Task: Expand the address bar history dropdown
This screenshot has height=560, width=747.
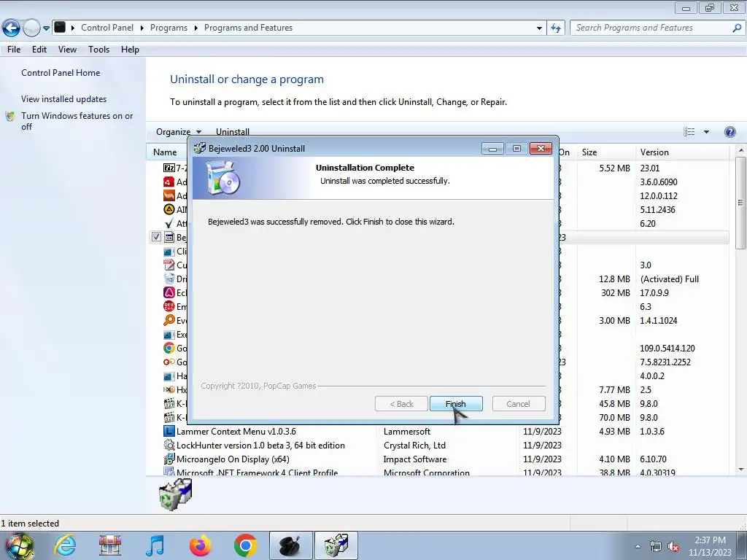Action: coord(539,28)
